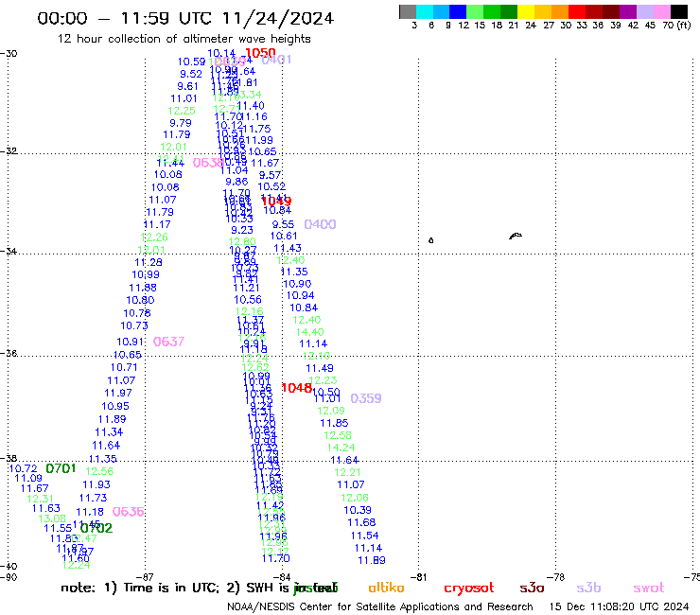Click the red cryosat satellite legend label
The width and height of the screenshot is (700, 615).
[469, 588]
